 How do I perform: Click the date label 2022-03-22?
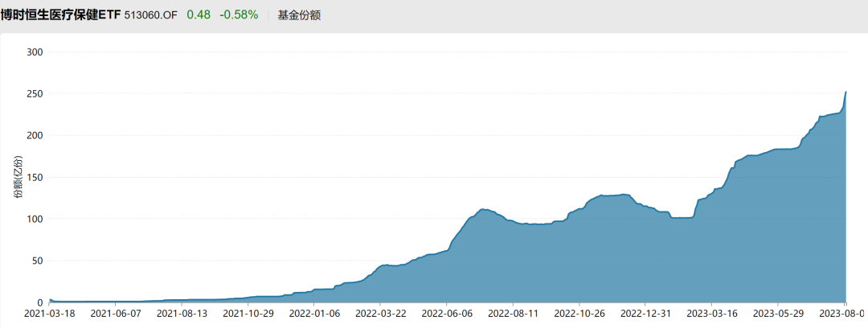tap(380, 314)
